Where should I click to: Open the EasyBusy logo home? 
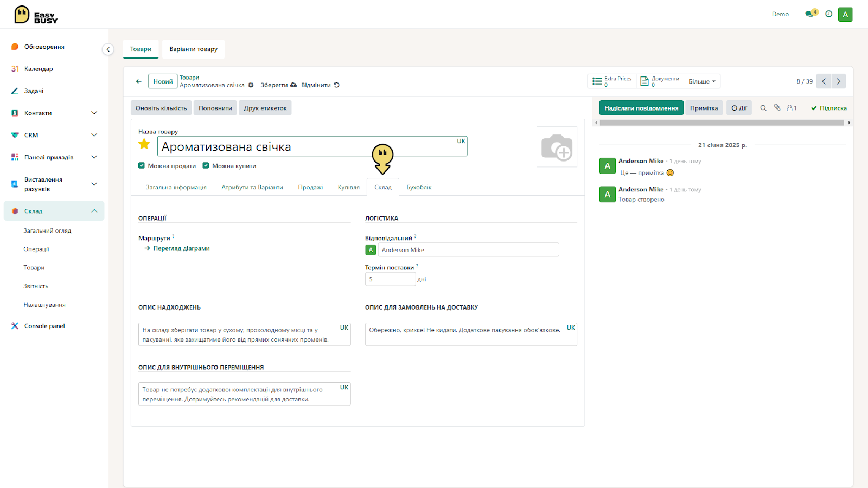point(36,15)
